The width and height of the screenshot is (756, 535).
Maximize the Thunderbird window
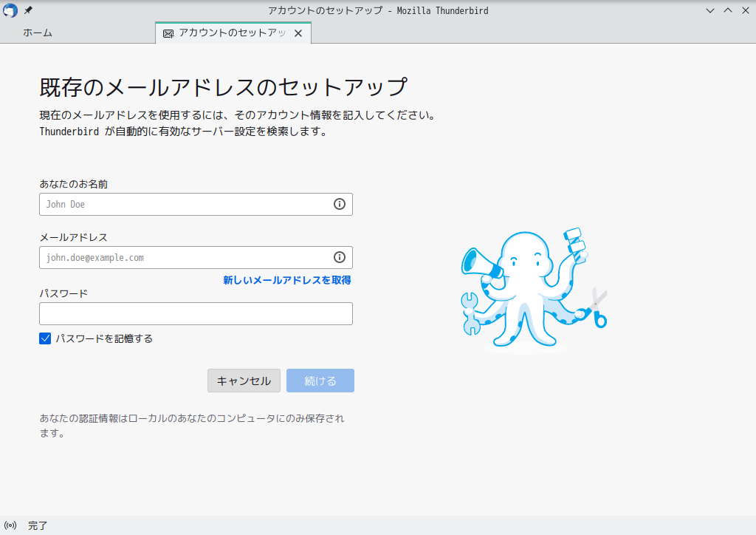[x=728, y=10]
